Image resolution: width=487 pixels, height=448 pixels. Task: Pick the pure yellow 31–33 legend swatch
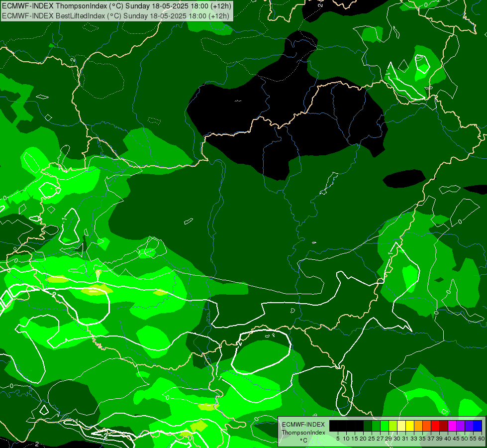pyautogui.click(x=410, y=426)
